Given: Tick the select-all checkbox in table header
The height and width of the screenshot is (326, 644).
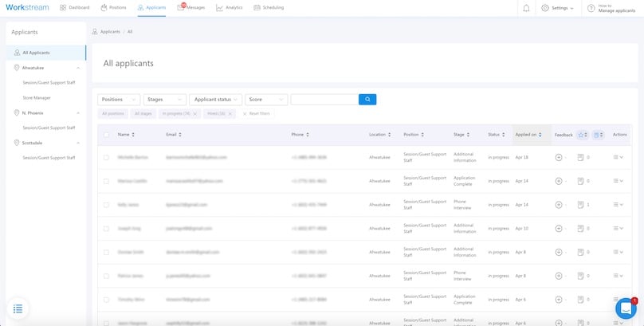Looking at the screenshot, I should (x=106, y=135).
